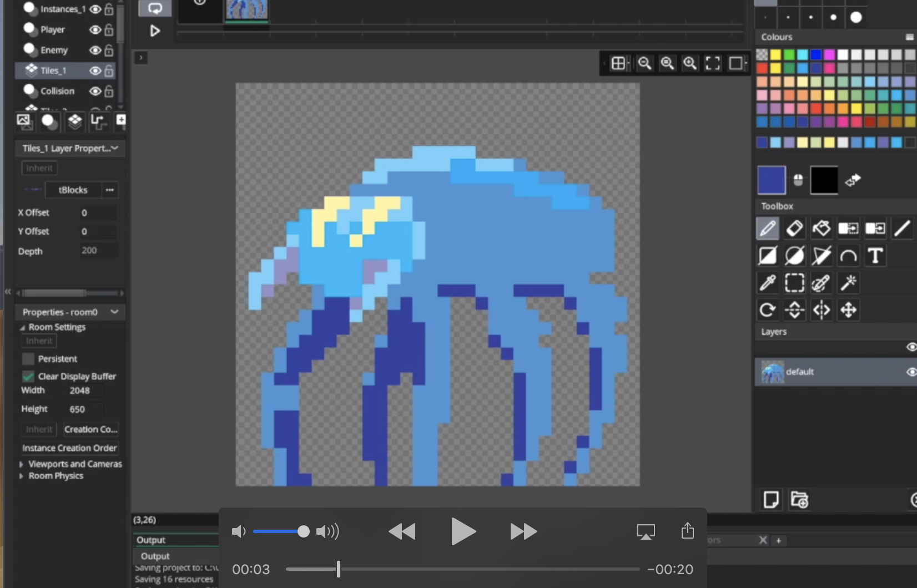Open the Colours panel menu
Image resolution: width=917 pixels, height=588 pixels.
pos(909,37)
